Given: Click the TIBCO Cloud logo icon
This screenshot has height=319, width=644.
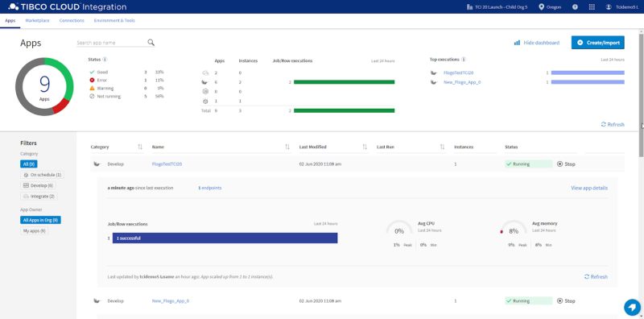Looking at the screenshot, I should point(13,6).
